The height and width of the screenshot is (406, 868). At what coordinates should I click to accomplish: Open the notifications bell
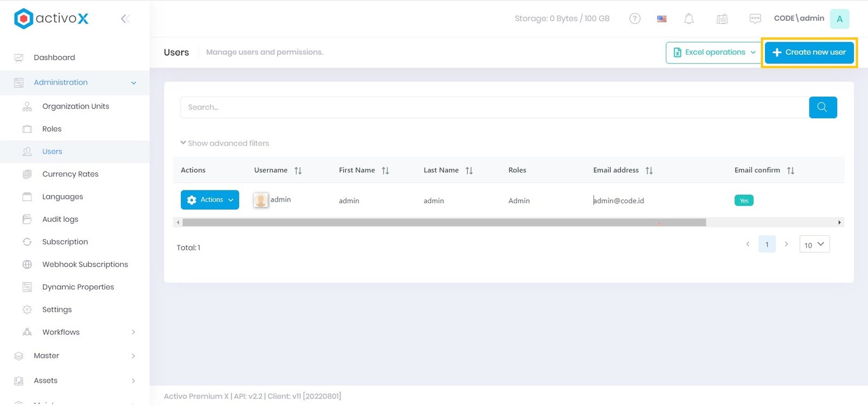(688, 18)
